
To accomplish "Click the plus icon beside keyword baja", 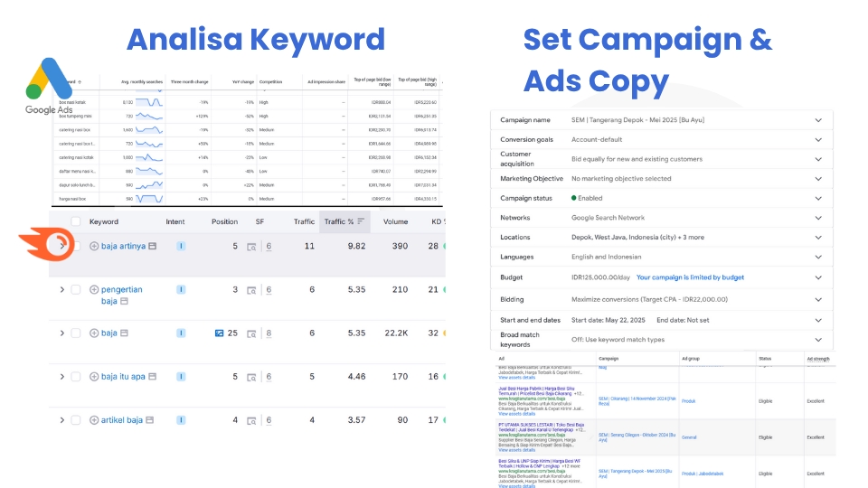I will tap(94, 333).
